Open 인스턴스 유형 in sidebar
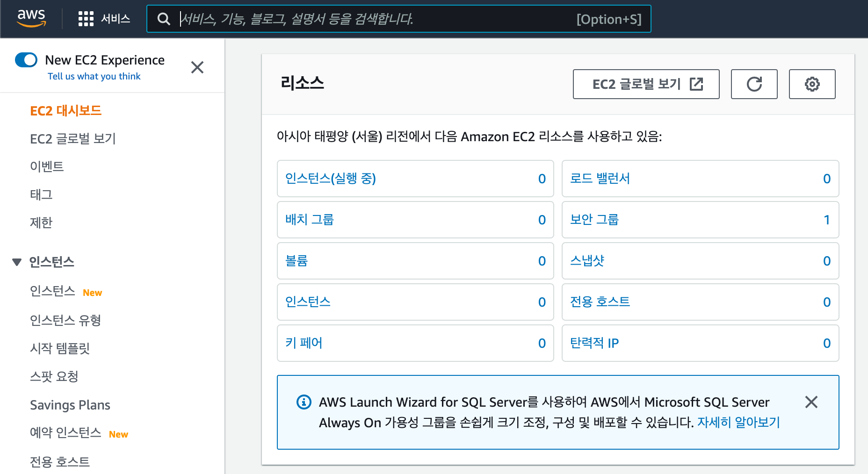 pyautogui.click(x=65, y=320)
